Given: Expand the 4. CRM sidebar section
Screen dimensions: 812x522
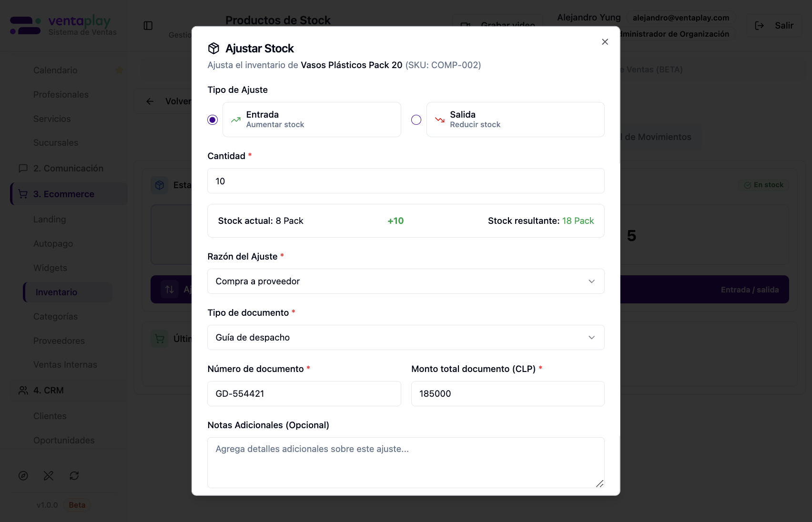Looking at the screenshot, I should [69, 391].
